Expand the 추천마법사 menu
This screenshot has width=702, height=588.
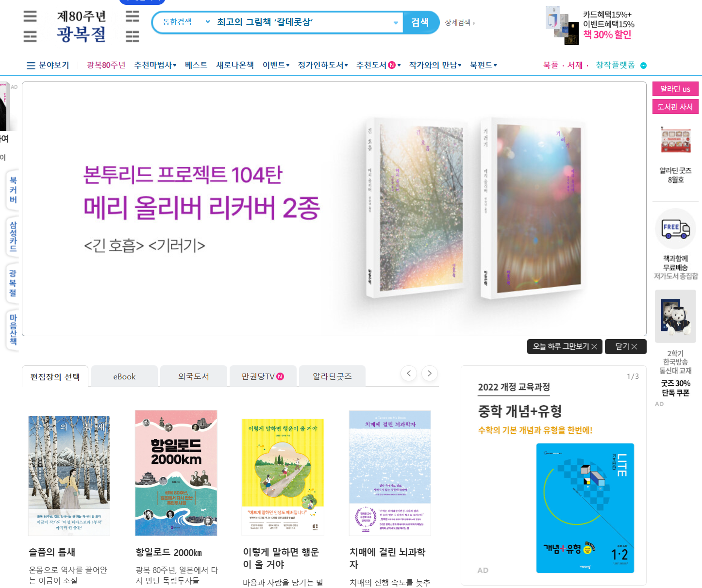[155, 65]
